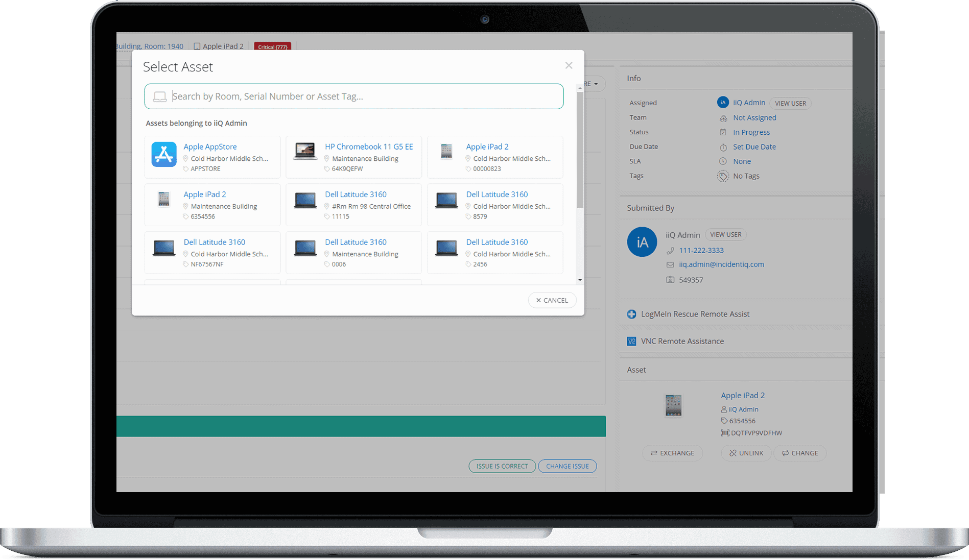Click the tags icon next to No Tags
This screenshot has width=969, height=560.
723,176
